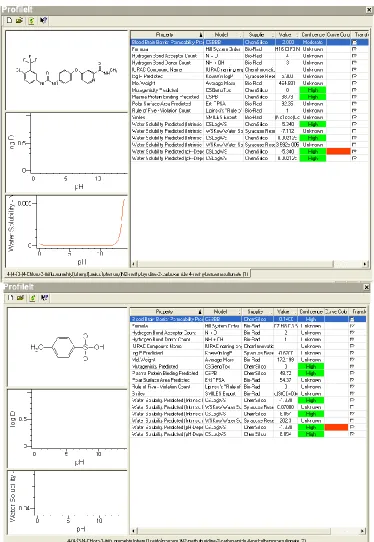Click New document icon in upper ProfileIt window
The height and width of the screenshot is (542, 374).
tap(9, 21)
